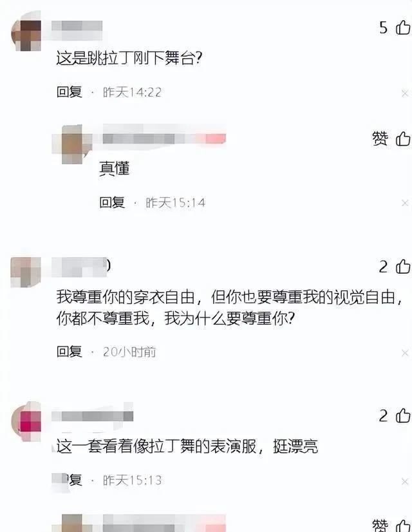Reply to the '真懂' comment
The image size is (412, 532).
coord(112,202)
